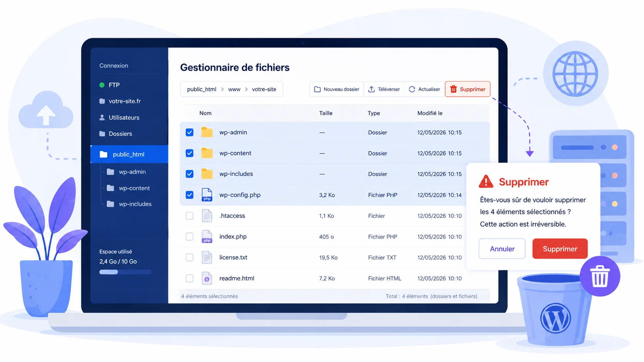Click the size value 19,5 Ko
Image resolution: width=644 pixels, height=362 pixels.
click(328, 257)
